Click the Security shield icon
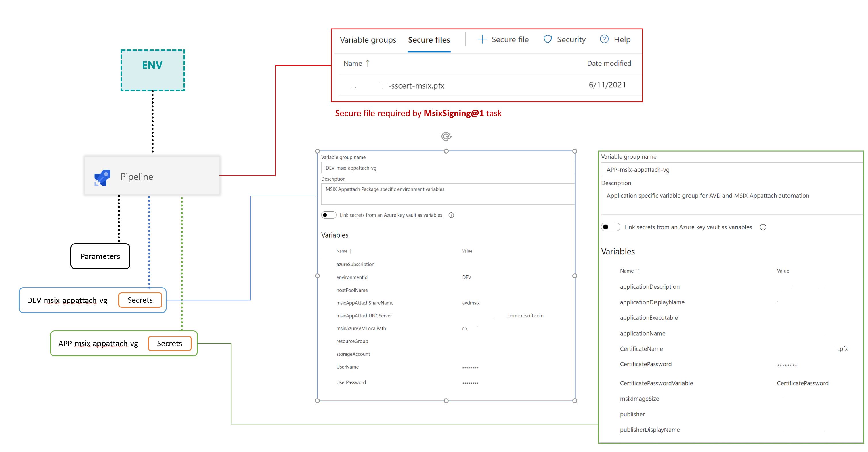The image size is (868, 452). 548,39
